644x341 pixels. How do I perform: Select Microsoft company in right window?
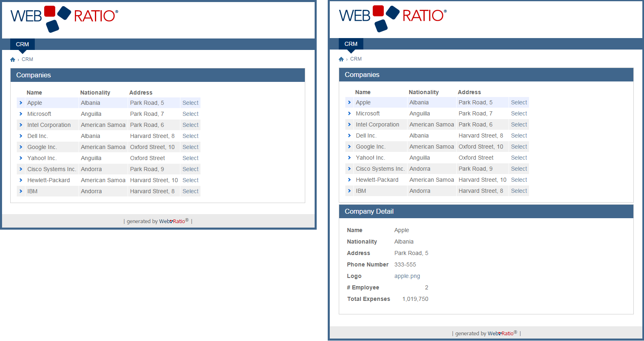click(519, 113)
